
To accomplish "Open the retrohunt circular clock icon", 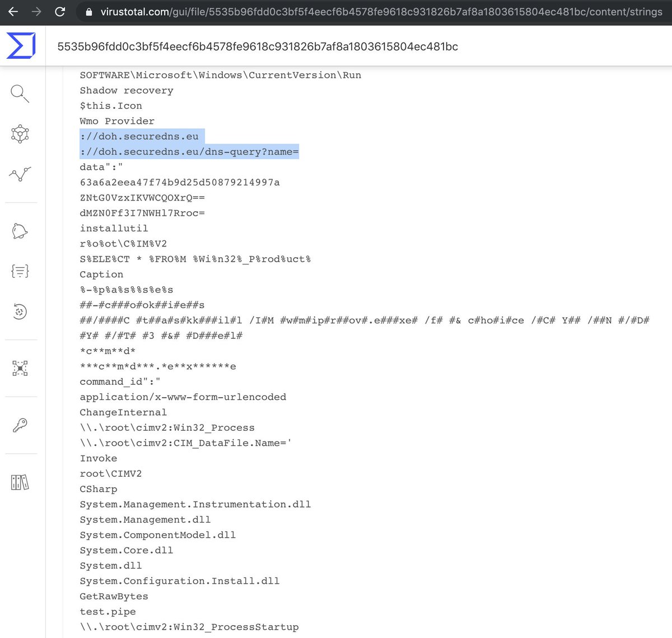I will click(x=20, y=311).
